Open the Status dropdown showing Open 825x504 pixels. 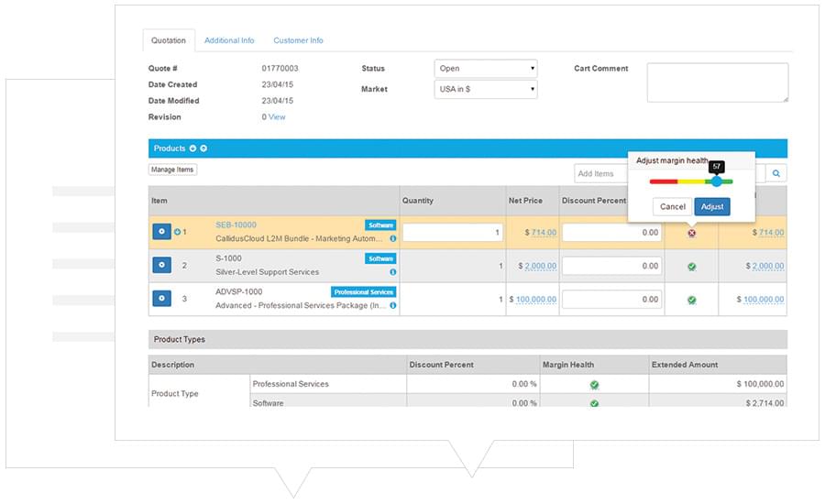[x=486, y=69]
